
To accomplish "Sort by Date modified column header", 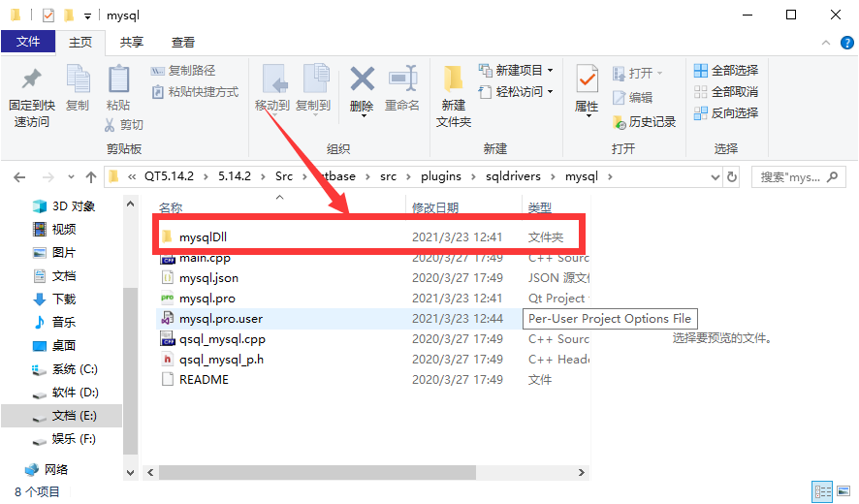I will [x=435, y=207].
